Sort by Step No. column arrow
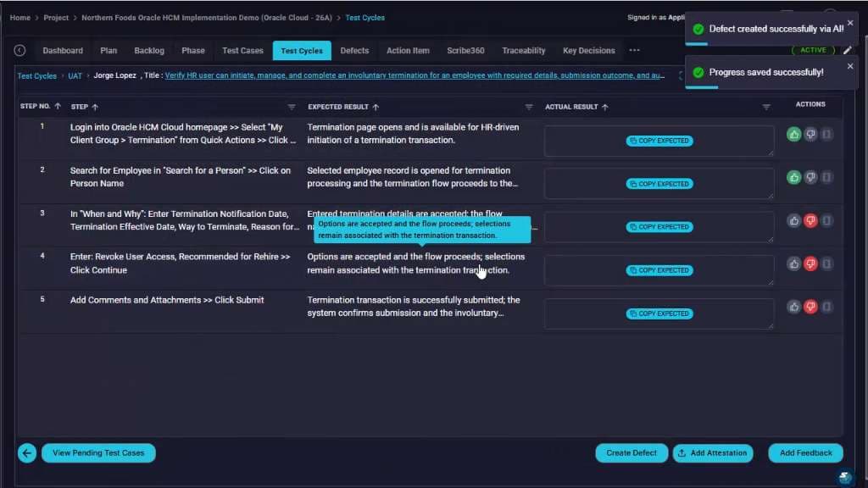Image resolution: width=868 pixels, height=488 pixels. coord(58,106)
